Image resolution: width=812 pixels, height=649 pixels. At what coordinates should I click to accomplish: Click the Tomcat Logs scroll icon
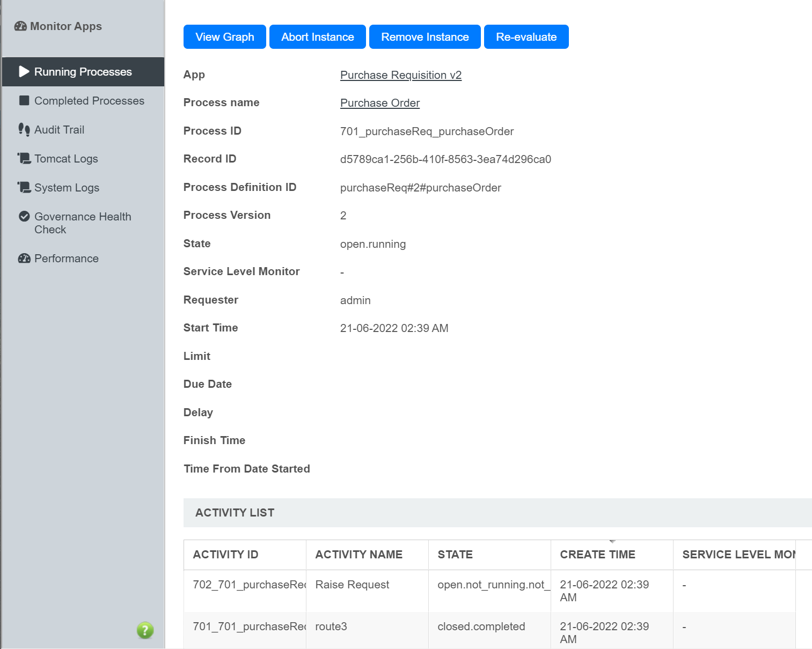[x=24, y=159]
